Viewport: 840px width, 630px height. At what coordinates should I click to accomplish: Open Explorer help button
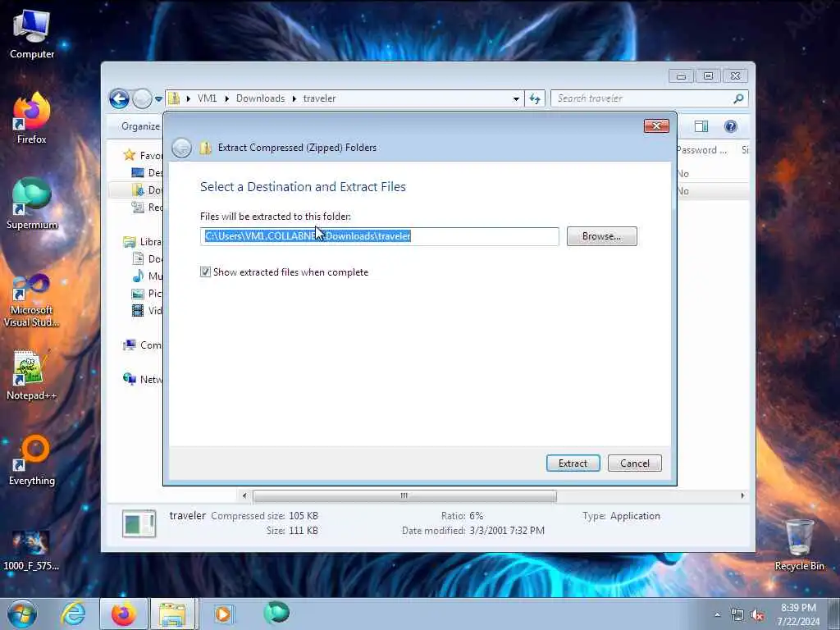(731, 126)
